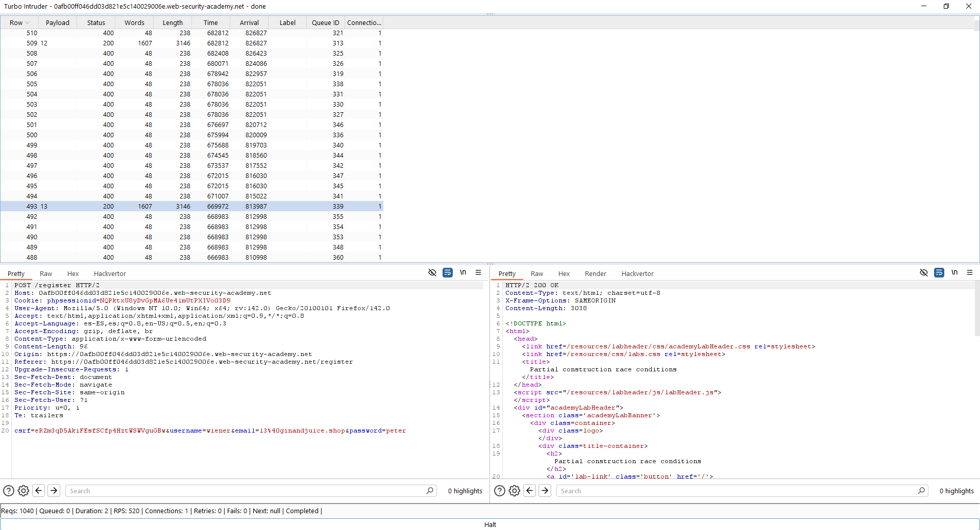Screen dimensions: 980x530
Task: Open the request panel hamburger options menu
Action: pos(478,273)
